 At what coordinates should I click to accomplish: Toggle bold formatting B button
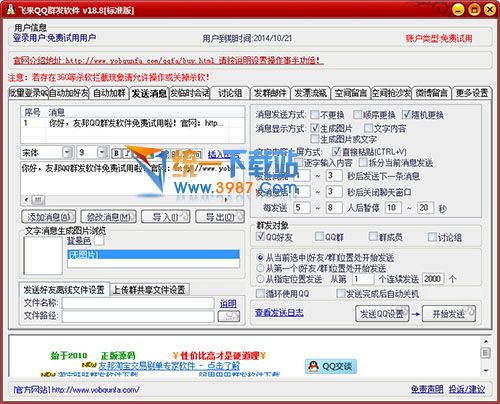116,153
